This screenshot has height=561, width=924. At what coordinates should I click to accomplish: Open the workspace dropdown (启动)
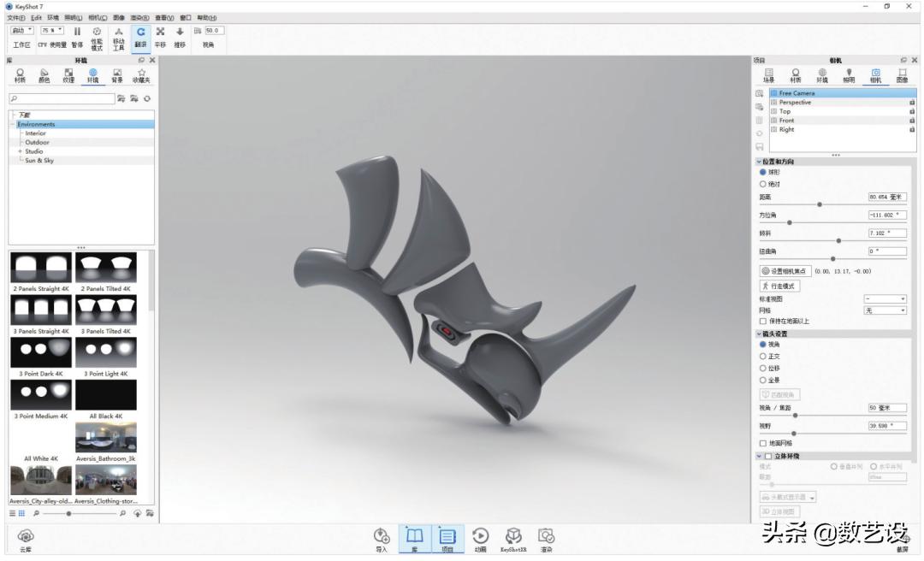(22, 31)
